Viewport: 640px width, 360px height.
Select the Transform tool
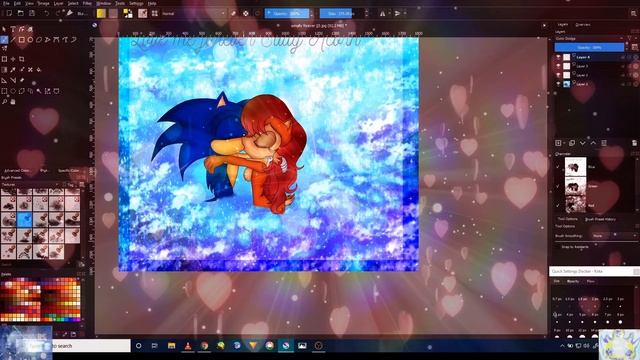click(4, 59)
